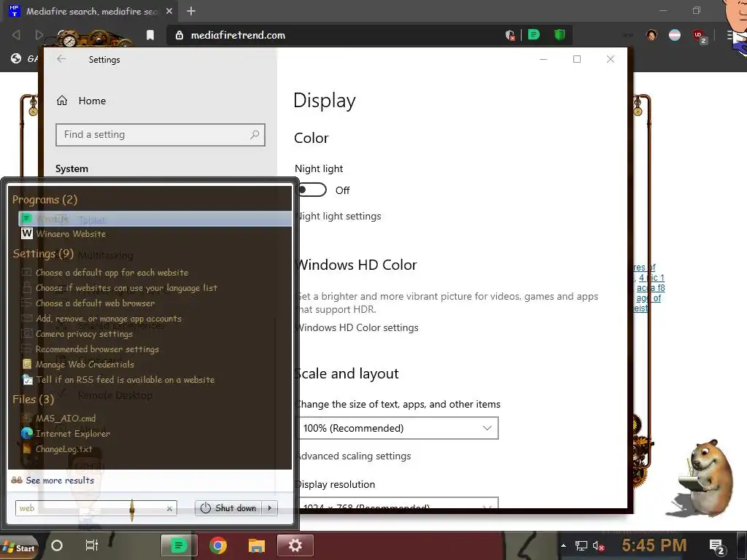
Task: Open Google Chrome from the taskbar
Action: pyautogui.click(x=218, y=545)
